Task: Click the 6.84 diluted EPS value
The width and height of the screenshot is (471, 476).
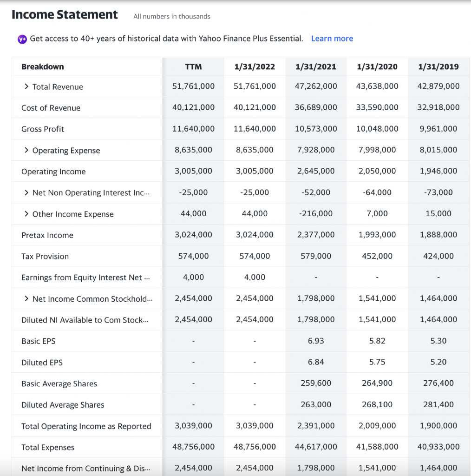Action: [x=316, y=362]
